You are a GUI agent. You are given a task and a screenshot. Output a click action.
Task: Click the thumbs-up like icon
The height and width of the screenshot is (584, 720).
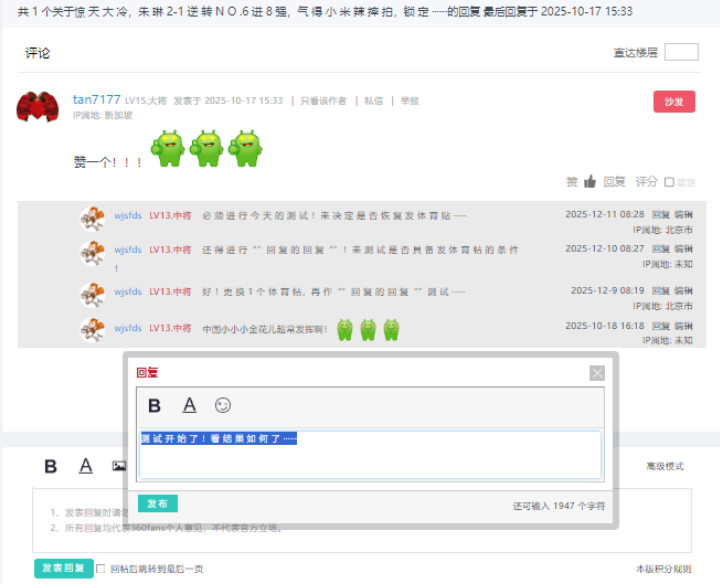click(590, 182)
